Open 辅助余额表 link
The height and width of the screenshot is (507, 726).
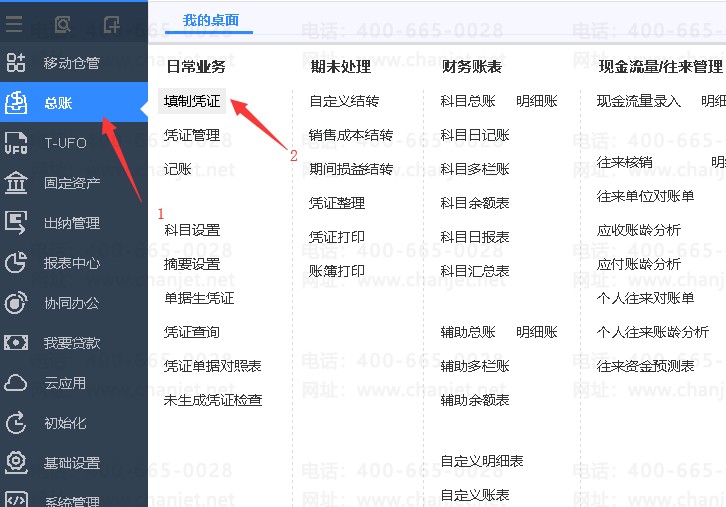tap(475, 400)
